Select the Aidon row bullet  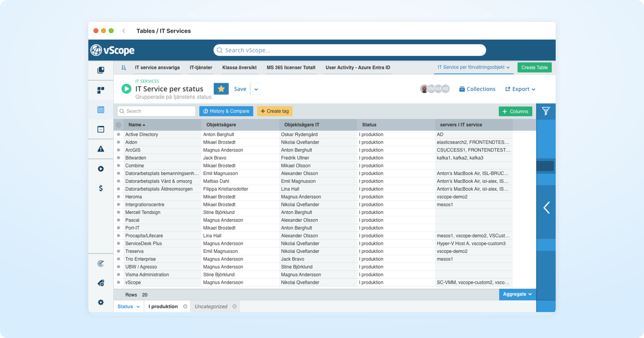click(118, 142)
